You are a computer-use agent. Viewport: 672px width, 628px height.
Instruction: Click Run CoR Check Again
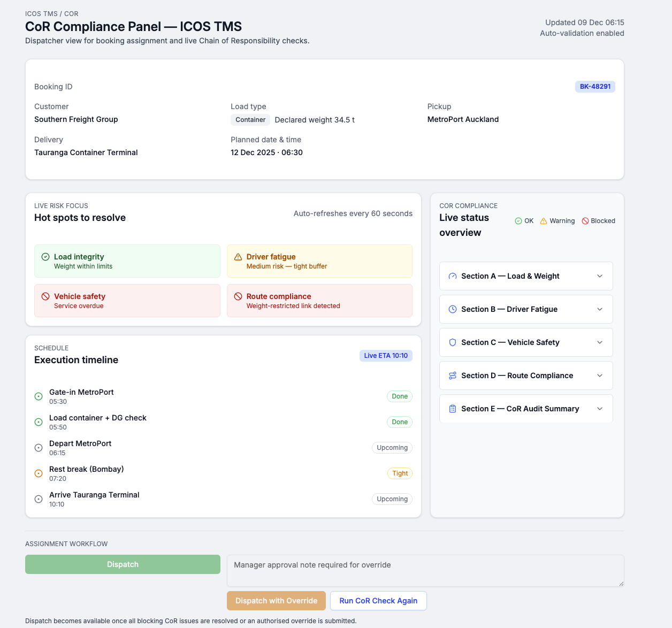(x=378, y=601)
